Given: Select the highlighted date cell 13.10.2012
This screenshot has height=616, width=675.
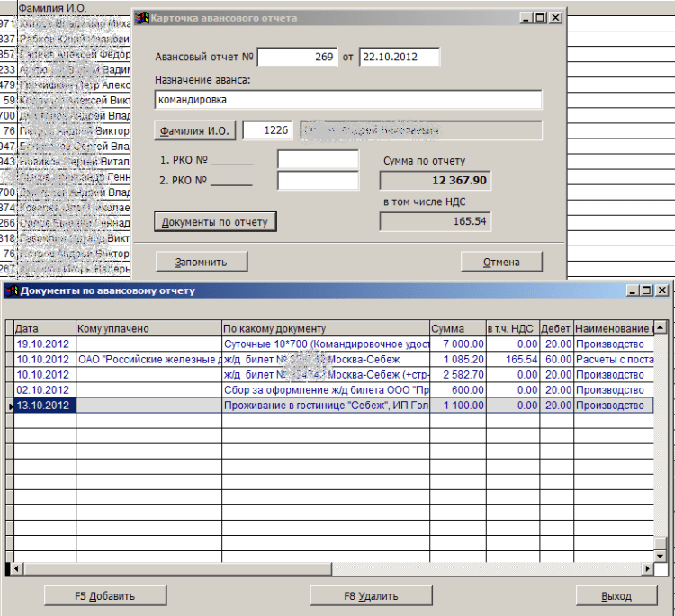Looking at the screenshot, I should (x=45, y=406).
